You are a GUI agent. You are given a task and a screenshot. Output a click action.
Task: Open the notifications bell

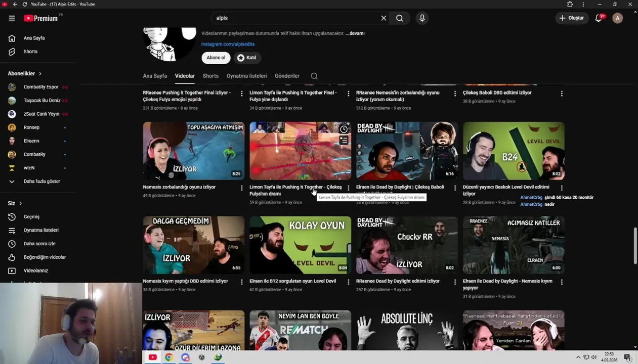(599, 18)
